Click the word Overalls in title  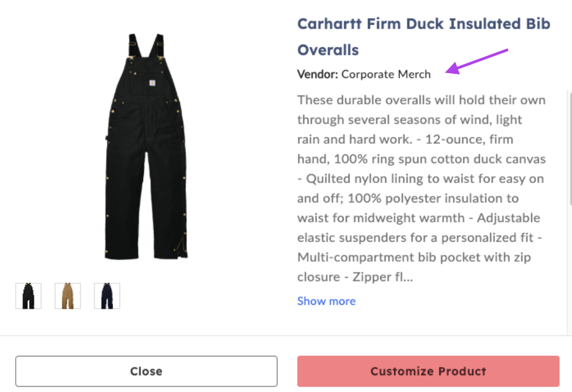coord(329,50)
